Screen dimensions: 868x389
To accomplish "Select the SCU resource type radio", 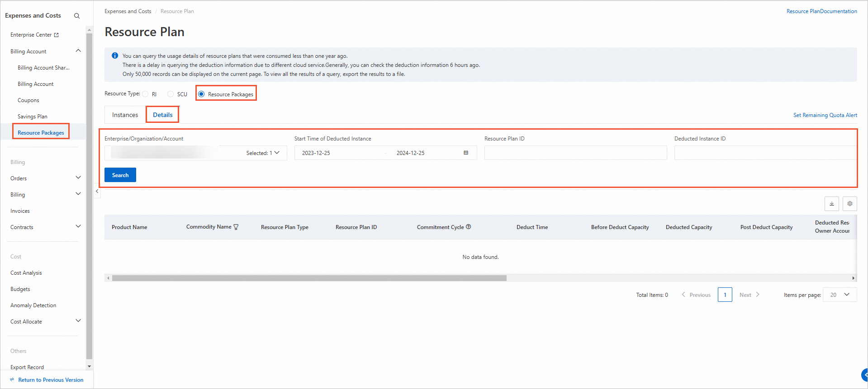I will tap(171, 94).
